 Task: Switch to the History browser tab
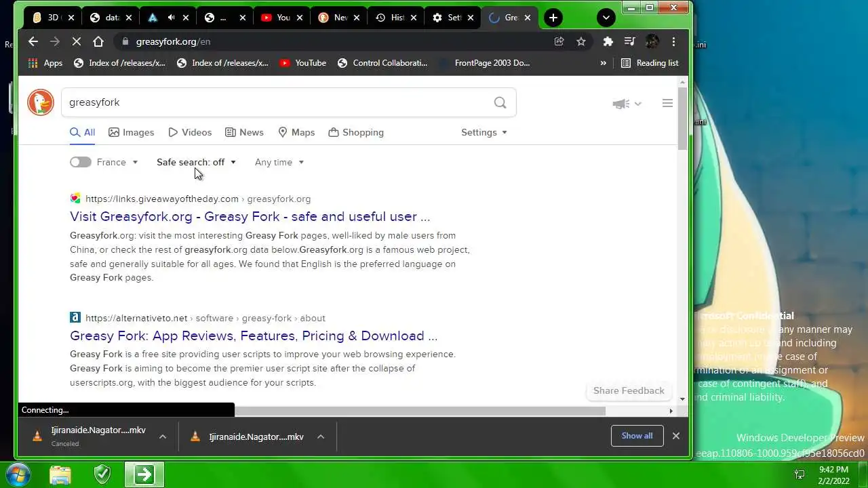point(396,18)
